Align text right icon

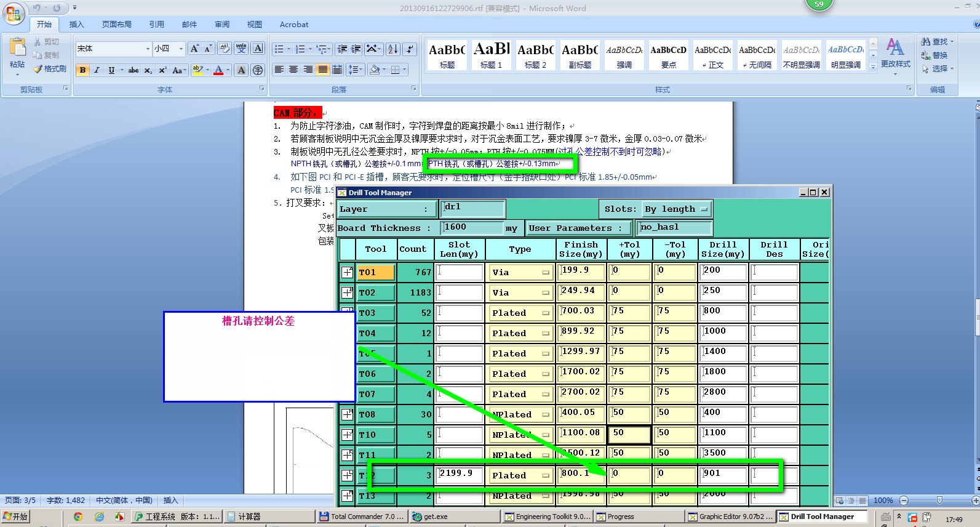pos(308,70)
